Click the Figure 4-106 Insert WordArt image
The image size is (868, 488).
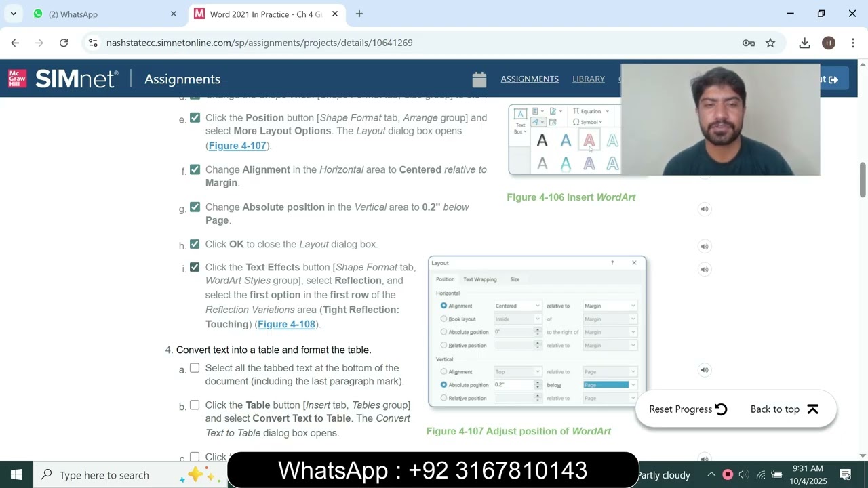[564, 140]
